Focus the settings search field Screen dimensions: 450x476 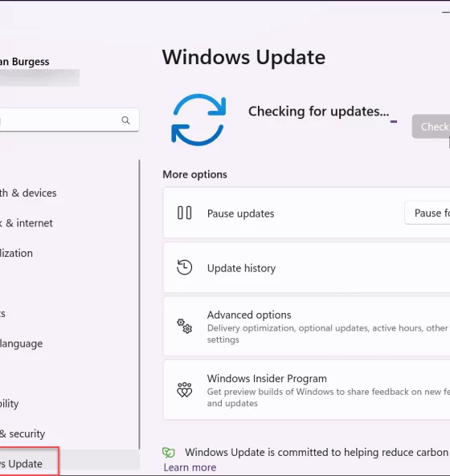69,120
